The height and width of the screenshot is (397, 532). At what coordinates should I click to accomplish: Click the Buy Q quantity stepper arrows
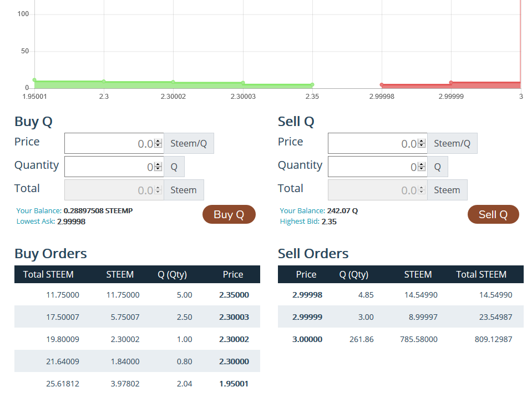158,167
